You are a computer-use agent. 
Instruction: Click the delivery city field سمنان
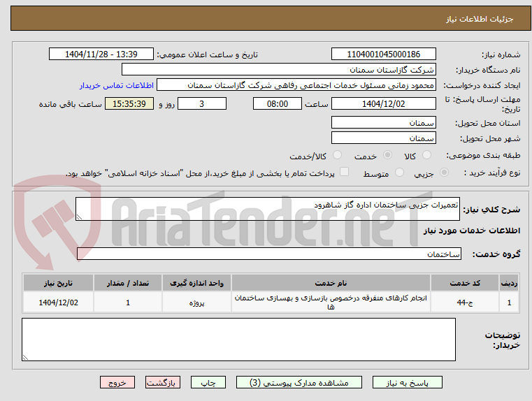pyautogui.click(x=383, y=138)
